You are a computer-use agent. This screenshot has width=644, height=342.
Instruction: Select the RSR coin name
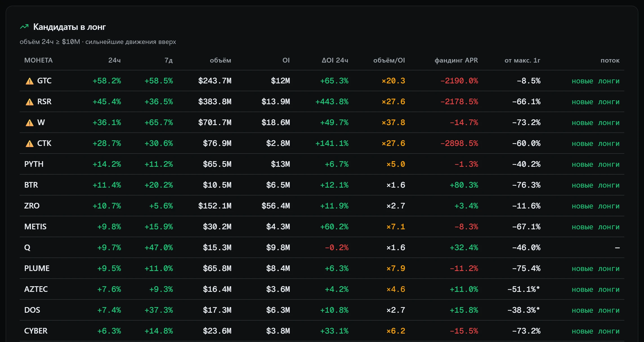[x=44, y=102]
